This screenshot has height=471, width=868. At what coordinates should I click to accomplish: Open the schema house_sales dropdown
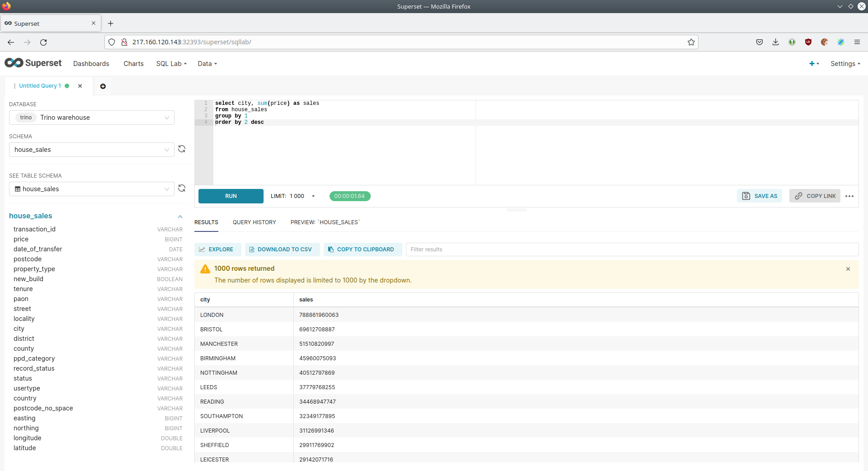(x=92, y=150)
